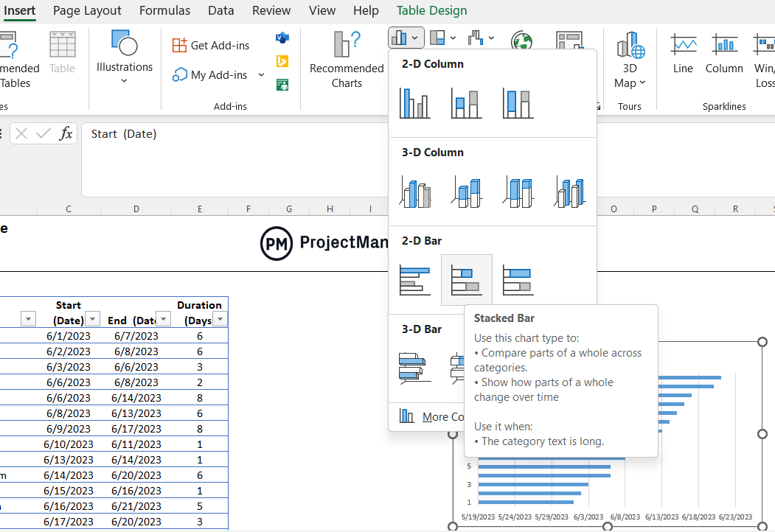Pick the 3-D Clustered Column chart
This screenshot has height=532, width=775.
pos(414,192)
